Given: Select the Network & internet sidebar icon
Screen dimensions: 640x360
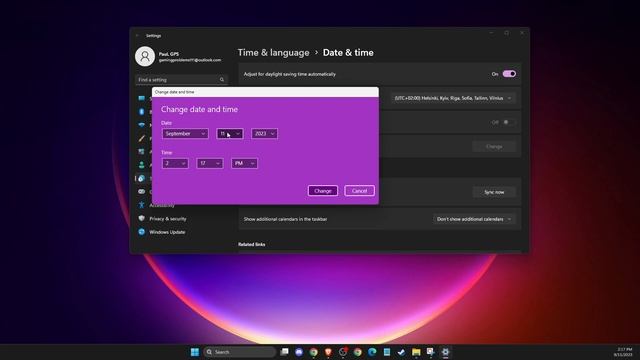Looking at the screenshot, I should tap(142, 125).
